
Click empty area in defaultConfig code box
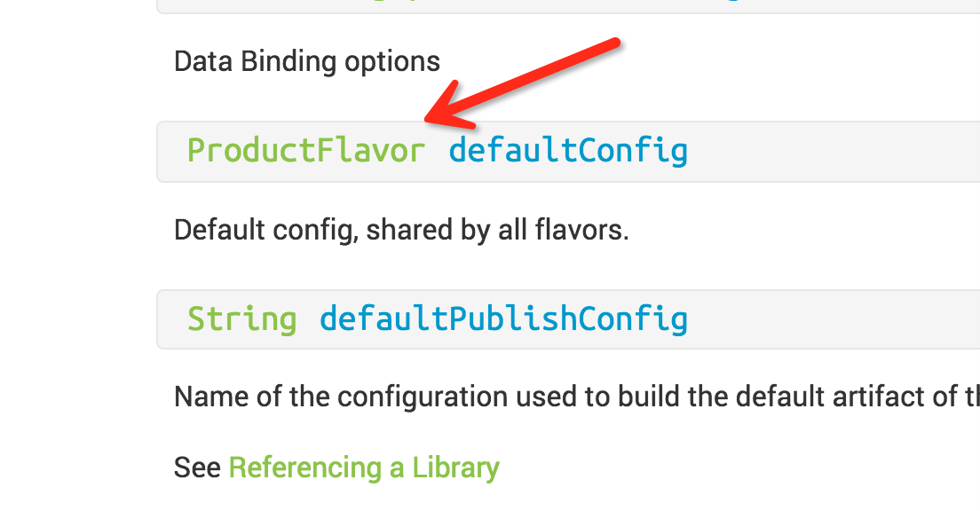tap(831, 152)
